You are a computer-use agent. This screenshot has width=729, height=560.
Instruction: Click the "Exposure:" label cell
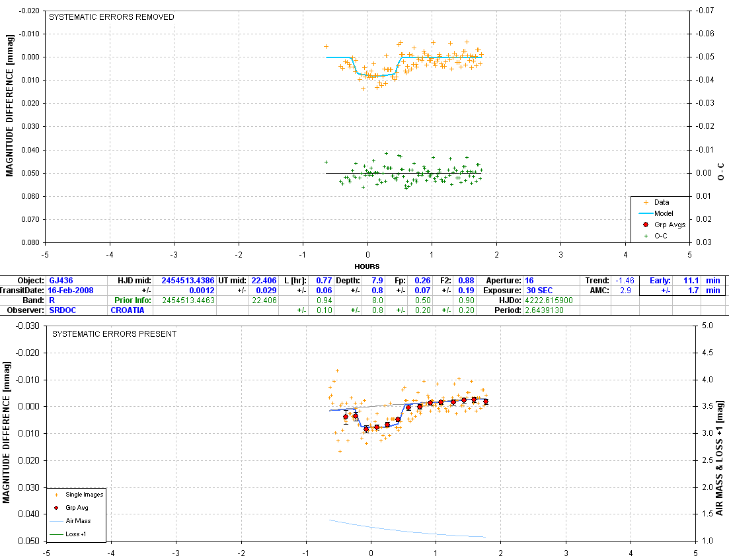coord(502,291)
